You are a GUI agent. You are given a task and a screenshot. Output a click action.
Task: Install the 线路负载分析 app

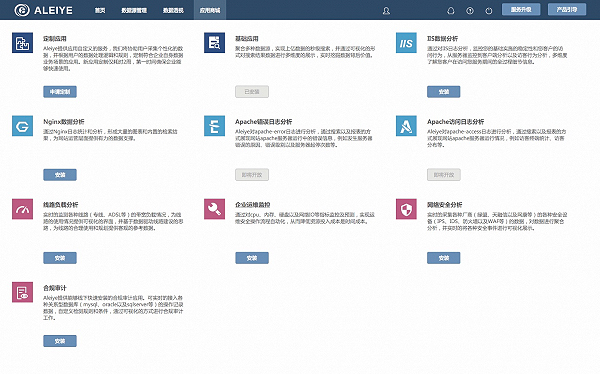tap(60, 258)
